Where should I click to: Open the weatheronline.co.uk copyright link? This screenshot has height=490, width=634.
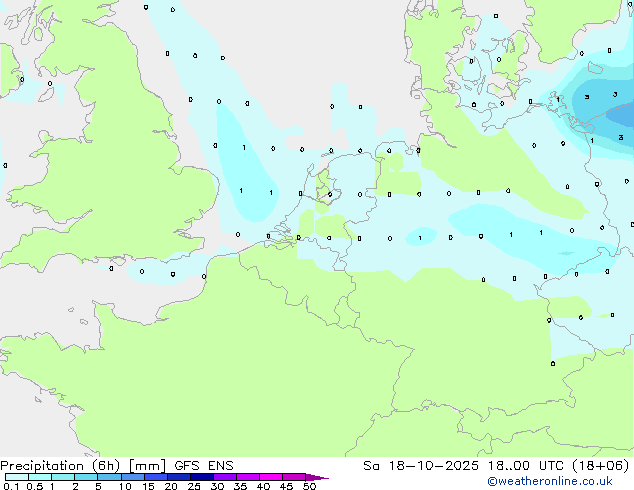[x=550, y=481]
